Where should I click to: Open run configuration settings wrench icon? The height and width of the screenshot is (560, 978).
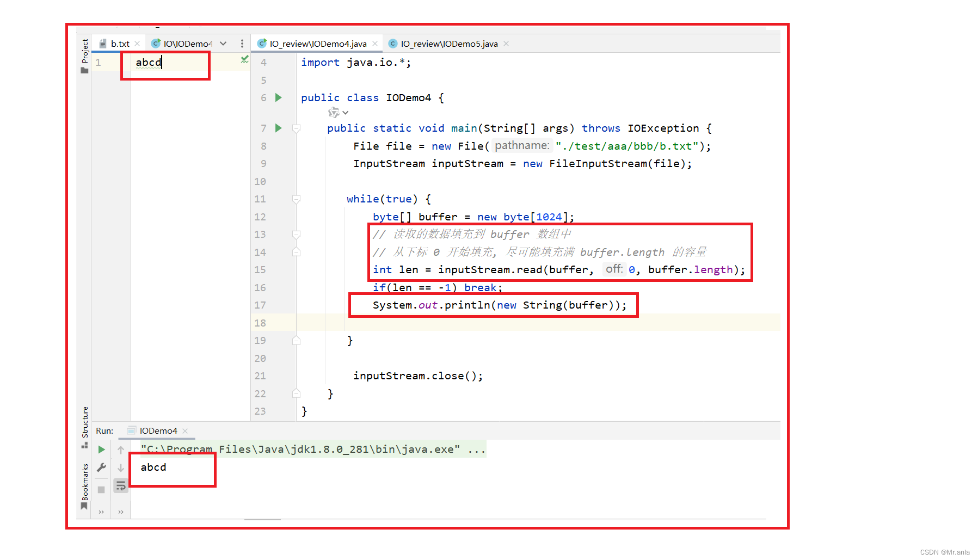[x=101, y=467]
